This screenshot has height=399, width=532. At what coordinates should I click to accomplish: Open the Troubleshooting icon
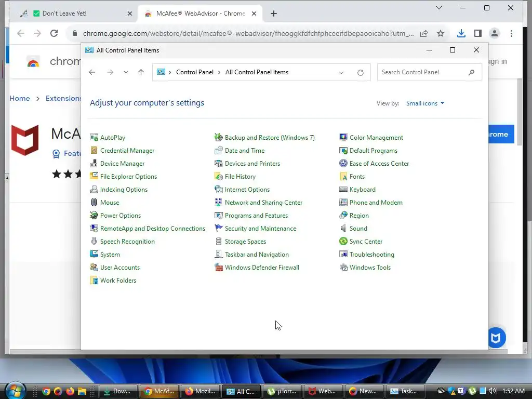click(x=343, y=255)
